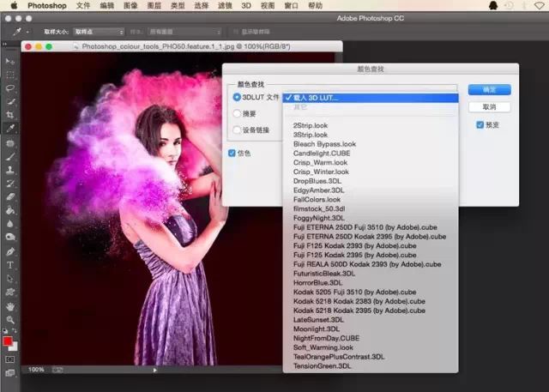Select the Custom Shape tool
The height and width of the screenshot is (392, 549).
[x=10, y=292]
